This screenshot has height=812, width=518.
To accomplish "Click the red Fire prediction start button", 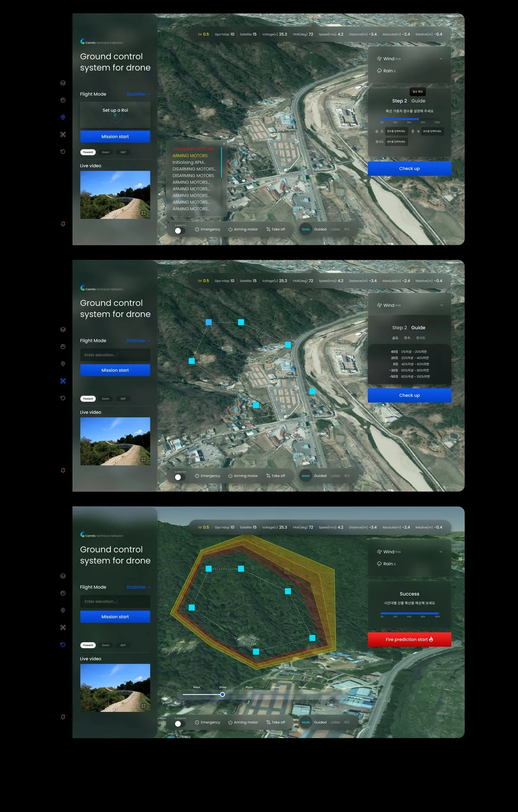I will (409, 639).
